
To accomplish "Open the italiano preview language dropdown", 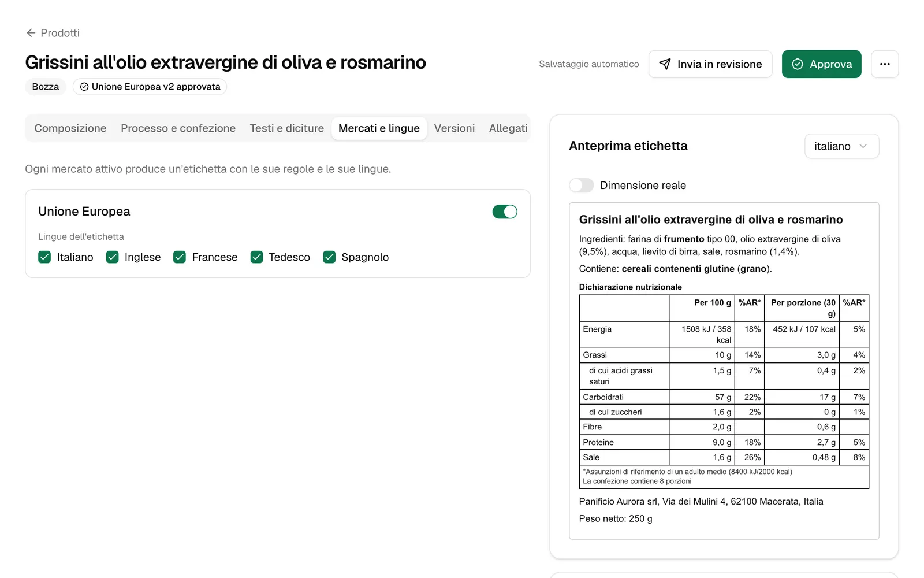I will pyautogui.click(x=841, y=146).
